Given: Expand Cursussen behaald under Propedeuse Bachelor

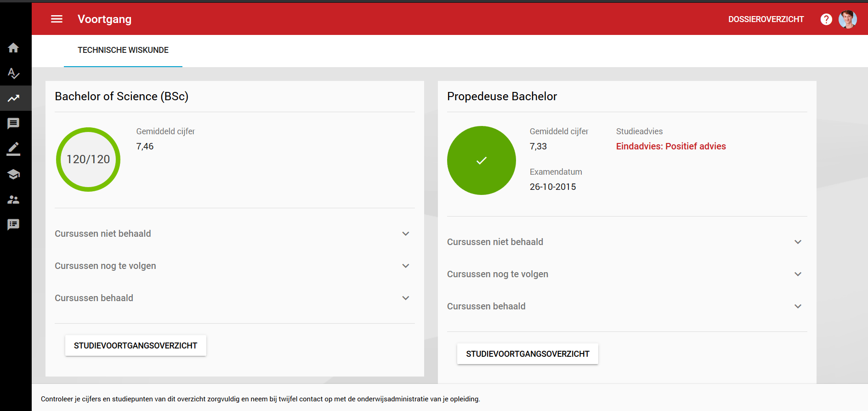Looking at the screenshot, I should click(x=627, y=306).
